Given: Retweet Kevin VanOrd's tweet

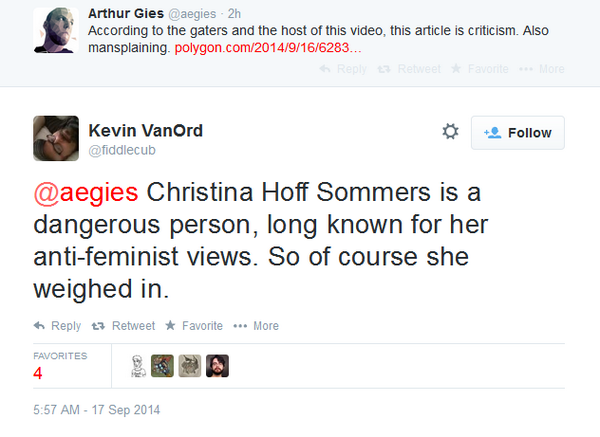Looking at the screenshot, I should tap(123, 326).
